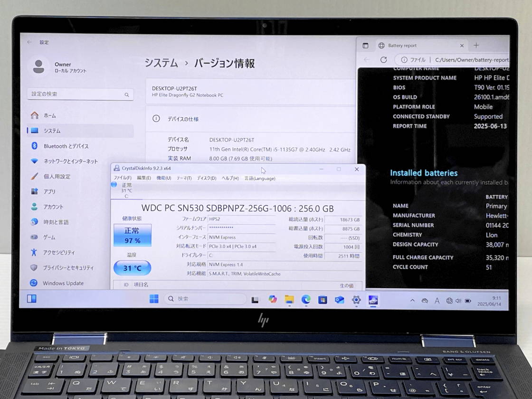Reload the Battery report page in Edge
Screen dimensions: 532x399
[384, 60]
